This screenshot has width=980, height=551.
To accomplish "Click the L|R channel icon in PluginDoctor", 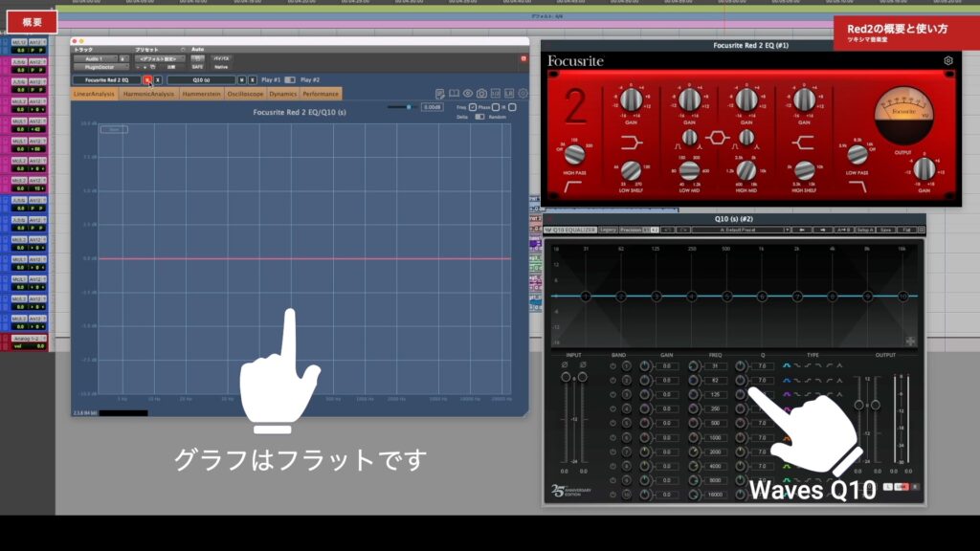I will click(509, 94).
